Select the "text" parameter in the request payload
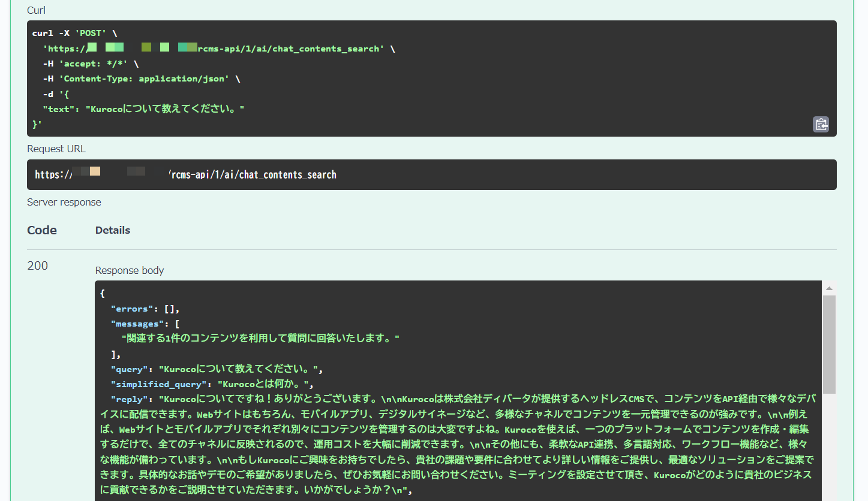 click(138, 108)
